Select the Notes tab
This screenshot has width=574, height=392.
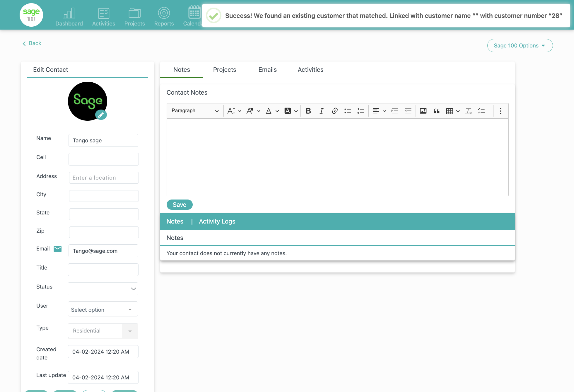(182, 70)
